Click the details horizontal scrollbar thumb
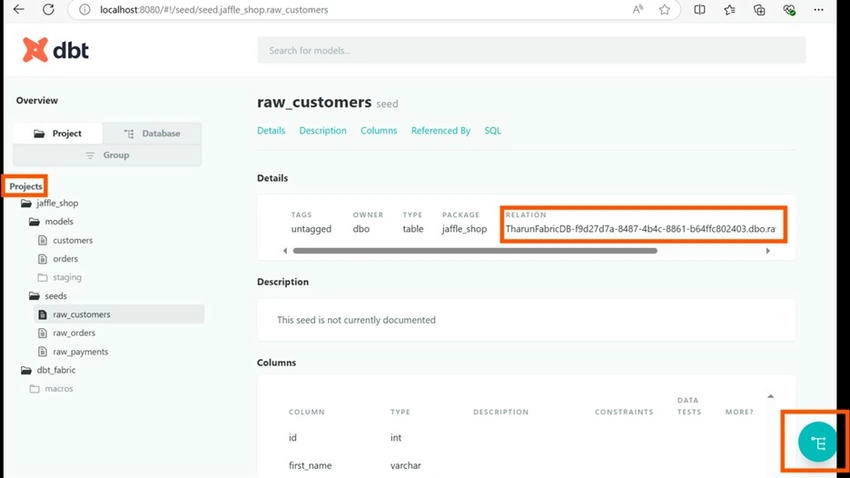The height and width of the screenshot is (478, 850). pyautogui.click(x=475, y=251)
